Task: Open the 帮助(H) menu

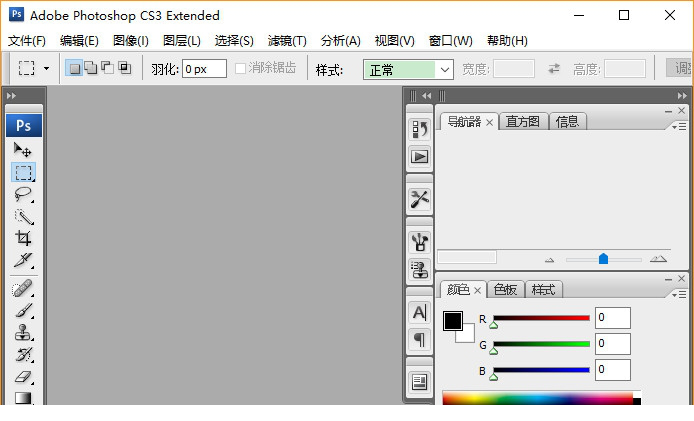Action: pos(507,41)
